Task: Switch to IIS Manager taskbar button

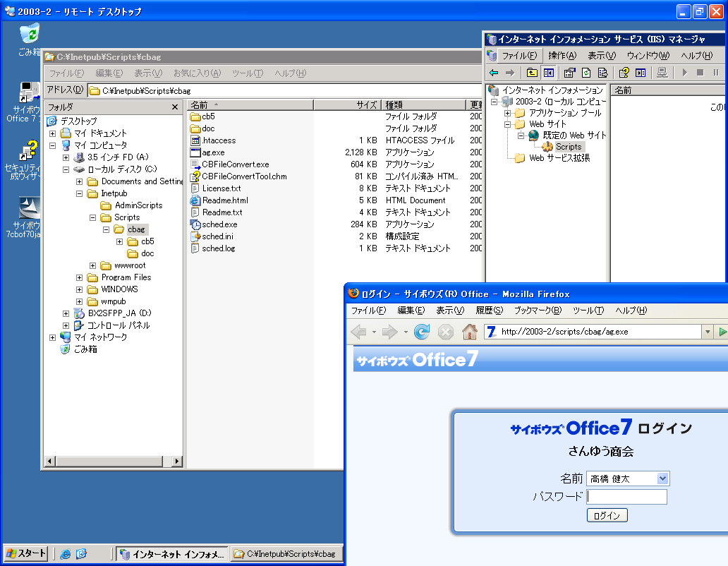Action: 172,554
